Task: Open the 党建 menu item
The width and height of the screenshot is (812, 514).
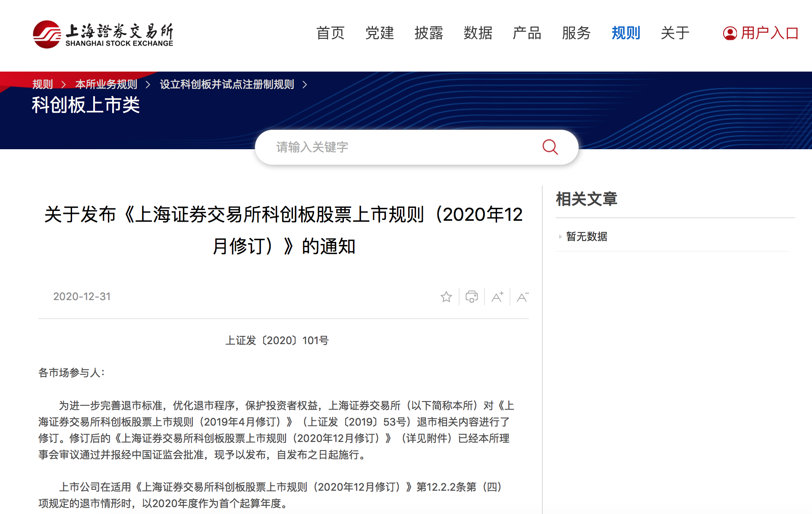Action: point(380,33)
